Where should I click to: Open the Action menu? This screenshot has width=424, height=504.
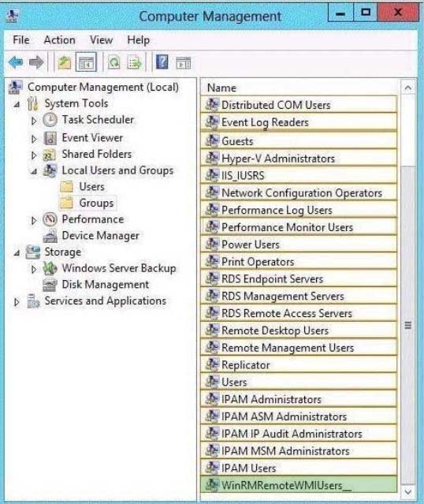[60, 40]
